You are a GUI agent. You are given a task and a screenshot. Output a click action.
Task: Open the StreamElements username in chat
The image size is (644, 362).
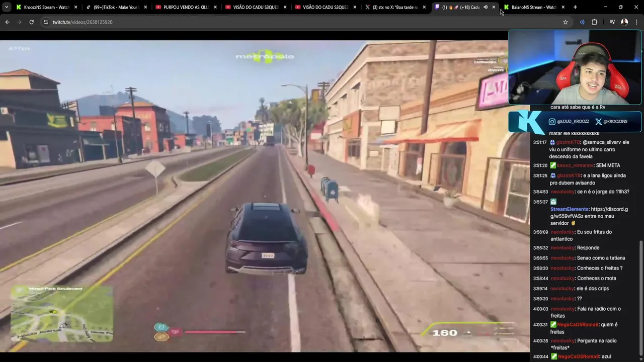[569, 209]
